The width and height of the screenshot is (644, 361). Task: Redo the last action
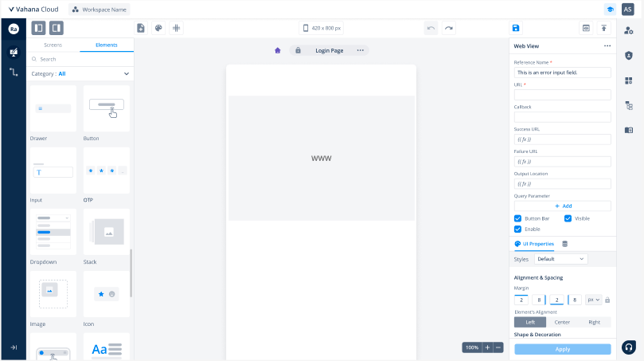click(449, 28)
